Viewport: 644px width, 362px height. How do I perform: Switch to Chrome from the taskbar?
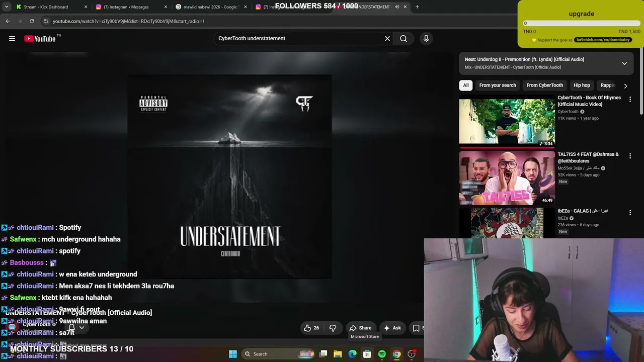click(397, 354)
